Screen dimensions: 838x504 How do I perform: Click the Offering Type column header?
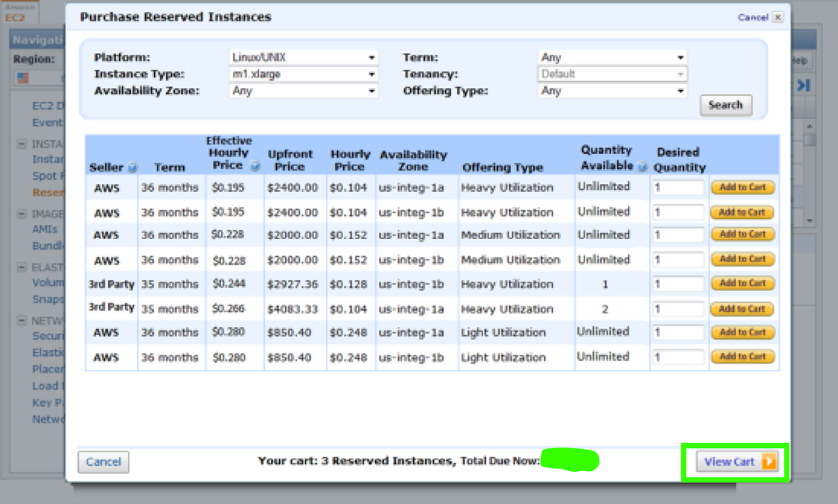pos(502,168)
